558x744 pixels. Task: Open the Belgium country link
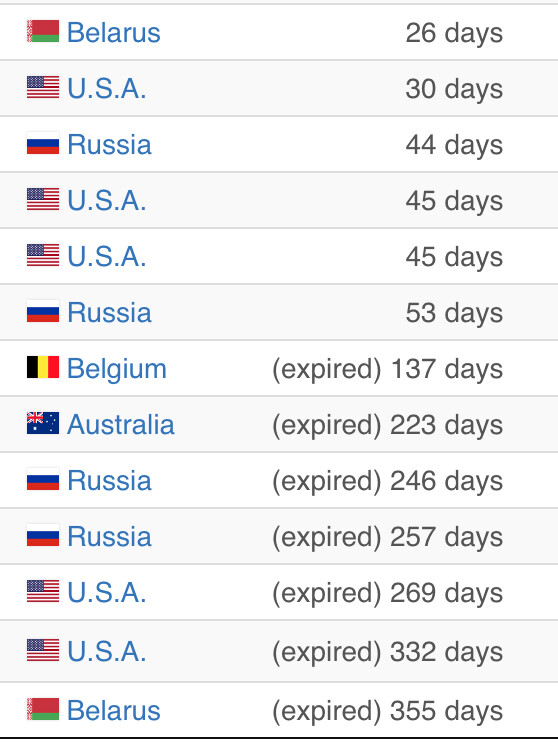click(x=117, y=369)
